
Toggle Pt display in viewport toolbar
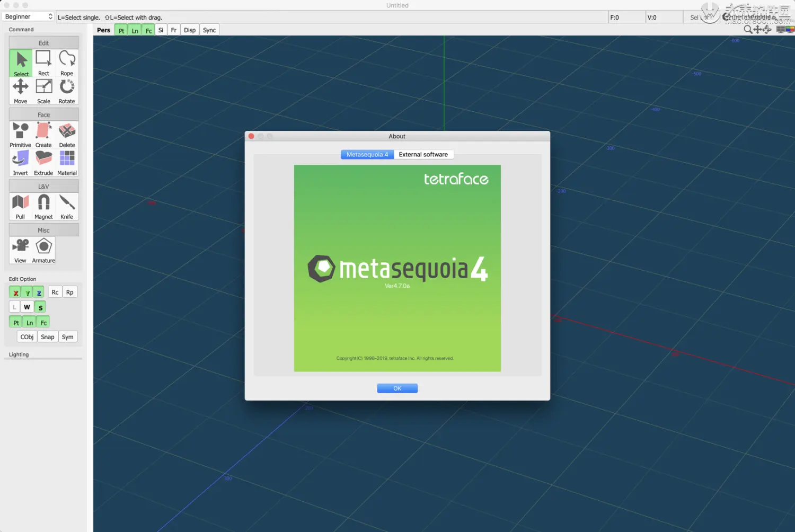pyautogui.click(x=121, y=30)
